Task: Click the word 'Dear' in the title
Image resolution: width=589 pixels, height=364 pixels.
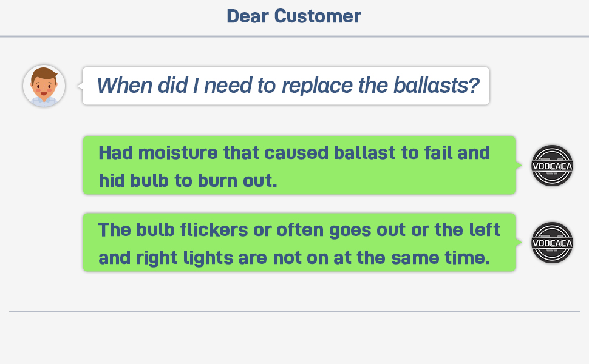Action: click(248, 16)
